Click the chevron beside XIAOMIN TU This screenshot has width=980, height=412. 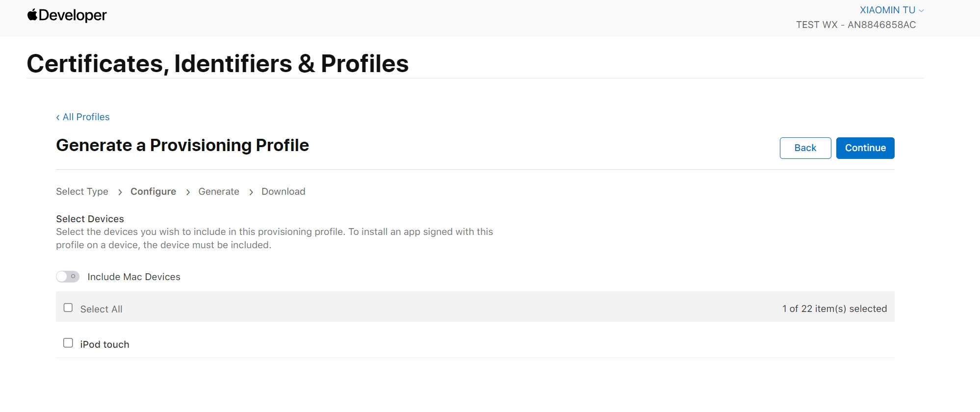pyautogui.click(x=921, y=11)
